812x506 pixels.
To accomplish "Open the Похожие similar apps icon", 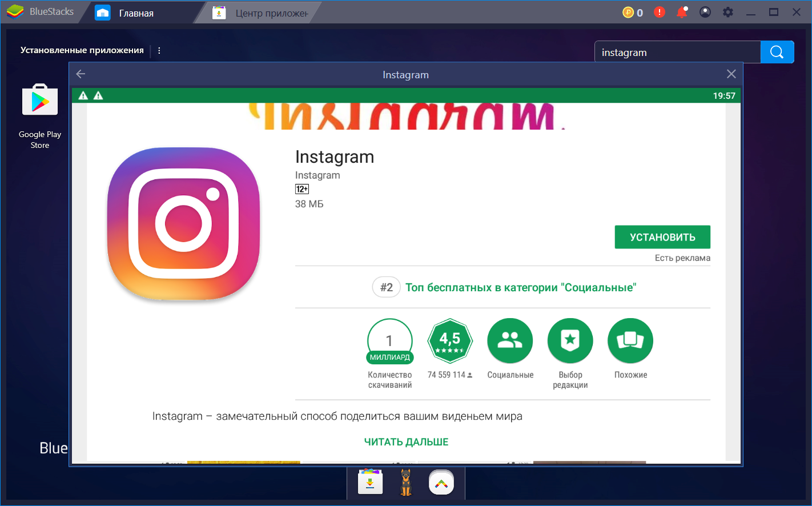I will point(630,341).
